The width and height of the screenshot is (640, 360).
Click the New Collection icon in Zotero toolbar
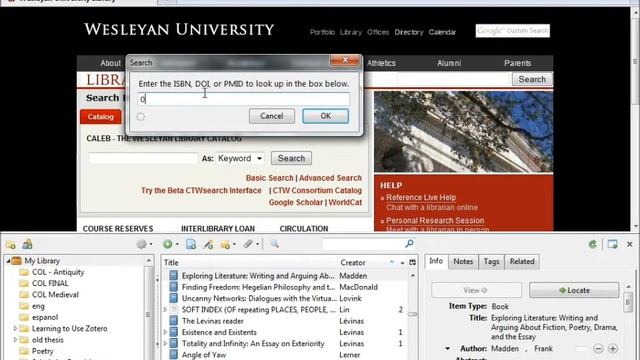pyautogui.click(x=11, y=244)
